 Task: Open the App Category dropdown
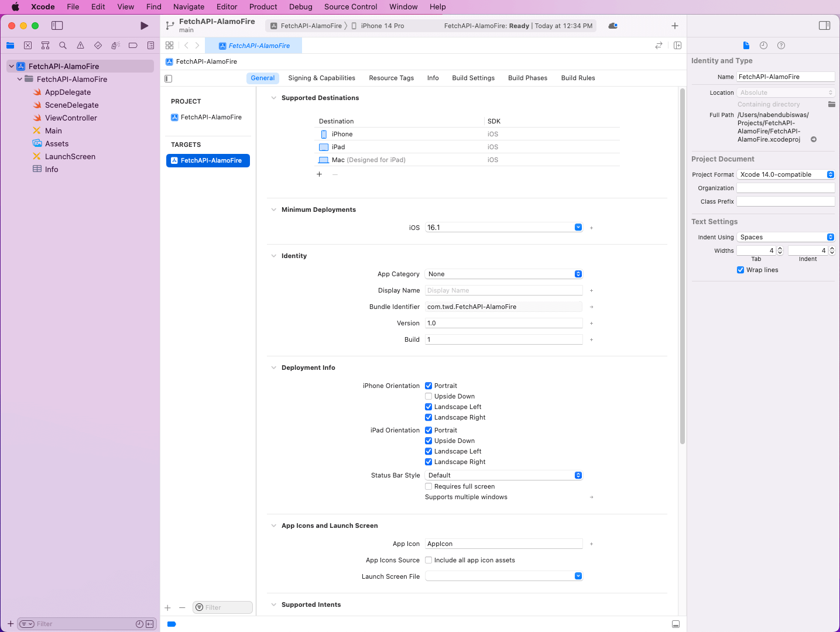[x=503, y=274]
